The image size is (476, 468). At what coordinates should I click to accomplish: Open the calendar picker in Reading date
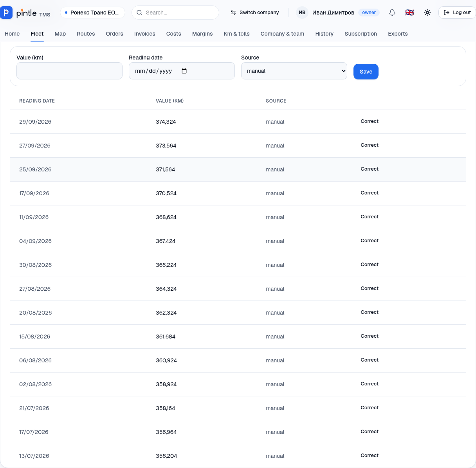tap(184, 71)
